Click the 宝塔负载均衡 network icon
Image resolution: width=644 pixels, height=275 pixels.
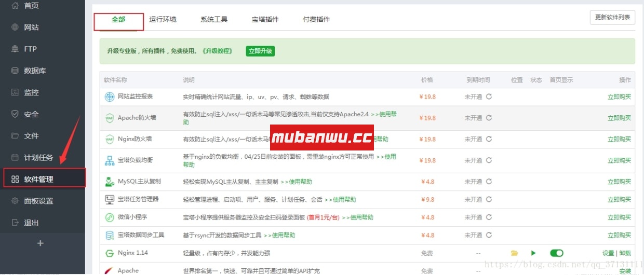pos(110,160)
